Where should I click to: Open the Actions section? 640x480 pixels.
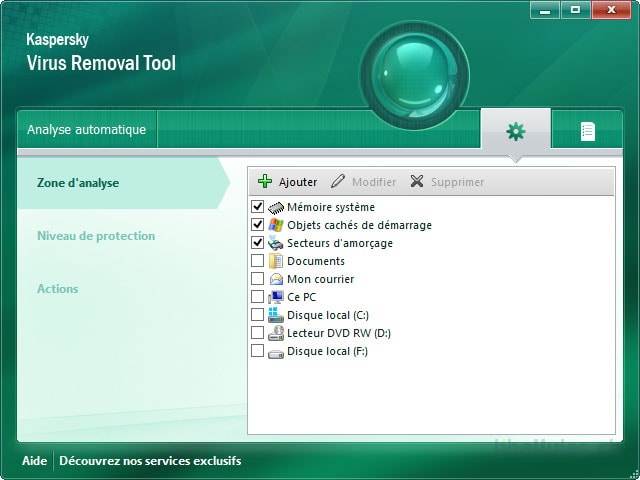[x=58, y=289]
